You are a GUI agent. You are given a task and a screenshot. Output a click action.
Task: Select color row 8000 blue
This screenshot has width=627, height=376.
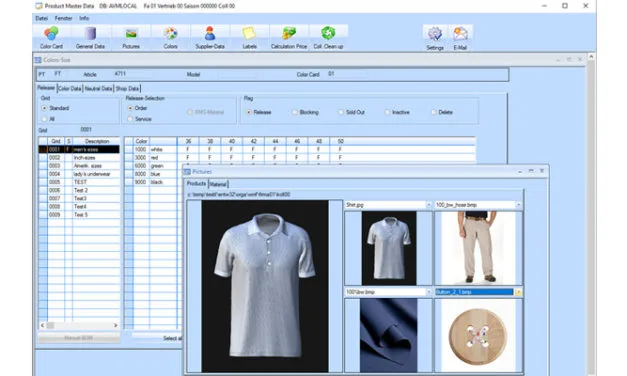pyautogui.click(x=154, y=174)
